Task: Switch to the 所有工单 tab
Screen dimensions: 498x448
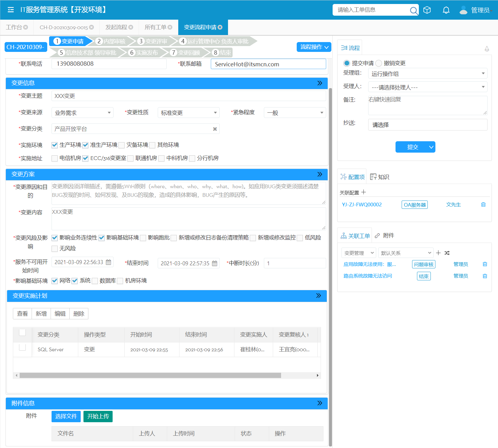Action: tap(156, 27)
